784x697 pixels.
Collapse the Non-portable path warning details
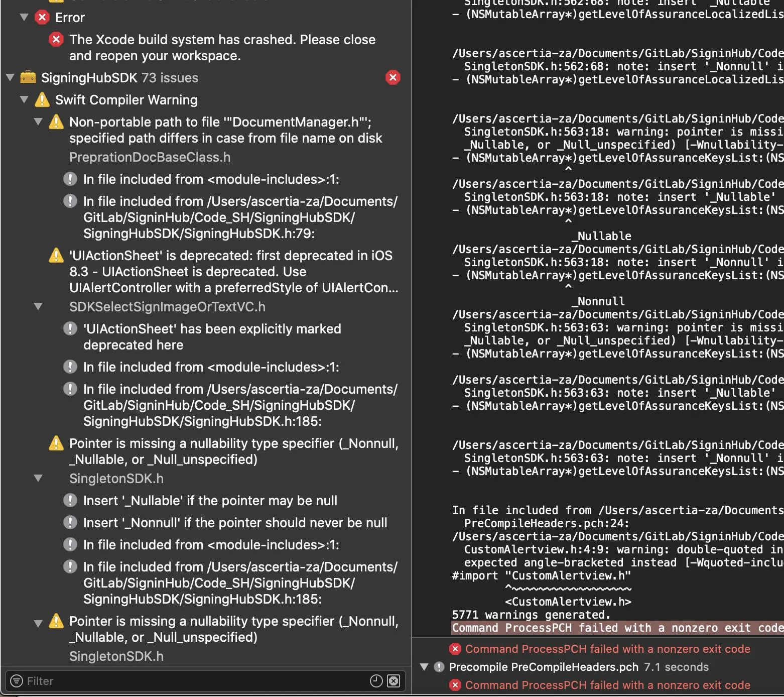38,122
